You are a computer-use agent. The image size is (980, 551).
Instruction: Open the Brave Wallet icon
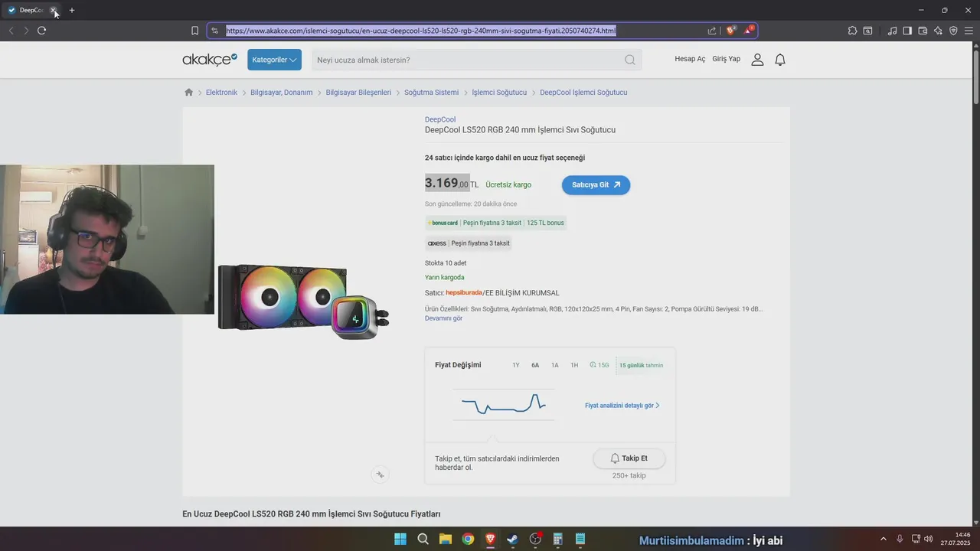coord(923,31)
